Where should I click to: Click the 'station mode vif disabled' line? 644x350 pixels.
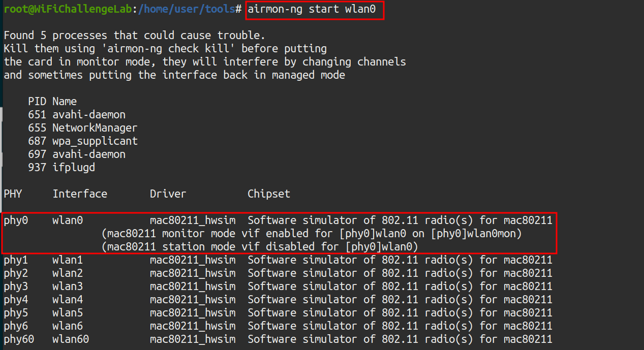tap(259, 247)
